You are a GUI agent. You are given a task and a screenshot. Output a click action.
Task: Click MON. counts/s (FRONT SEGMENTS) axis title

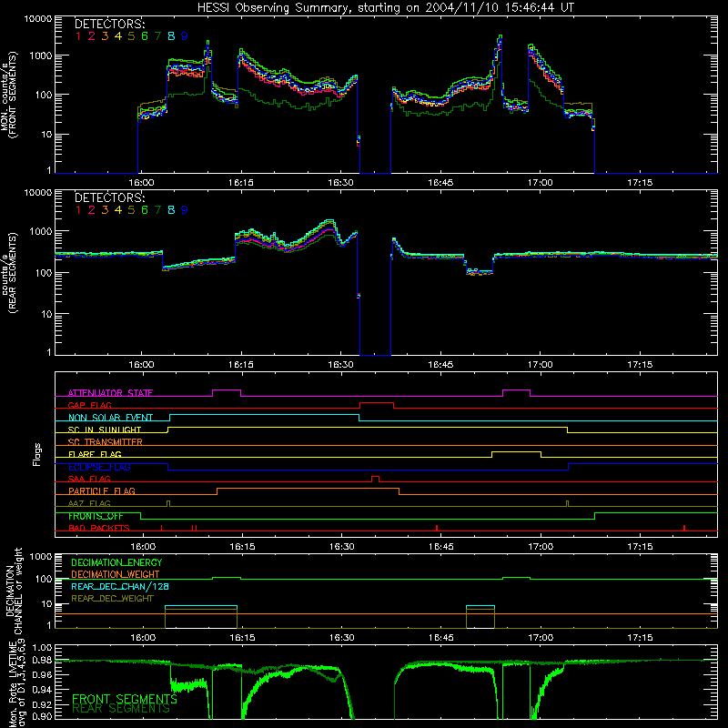8,95
